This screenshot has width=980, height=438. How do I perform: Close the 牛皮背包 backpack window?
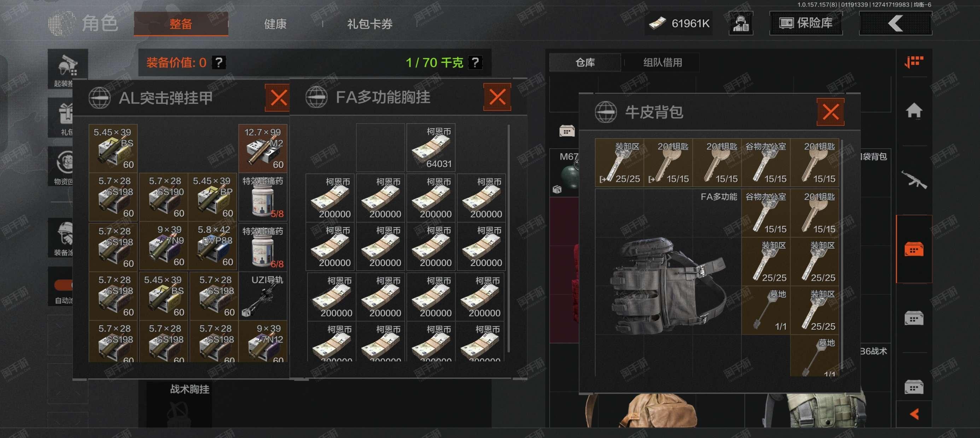coord(830,112)
